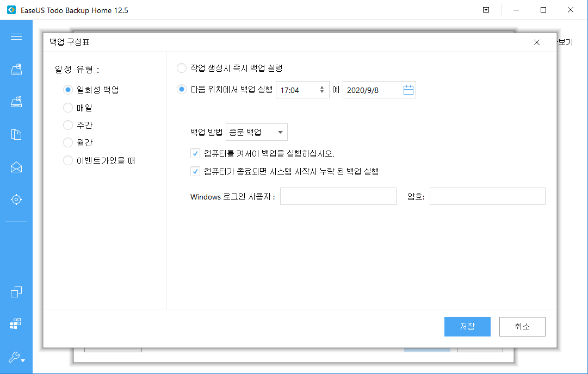
Task: Open the Tools wrench menu
Action: tap(15, 358)
